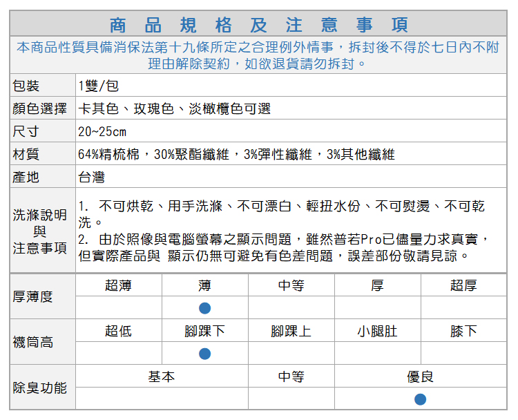518x420 pixels.
Task: Click the blue dot under 優良
Action: coord(420,399)
